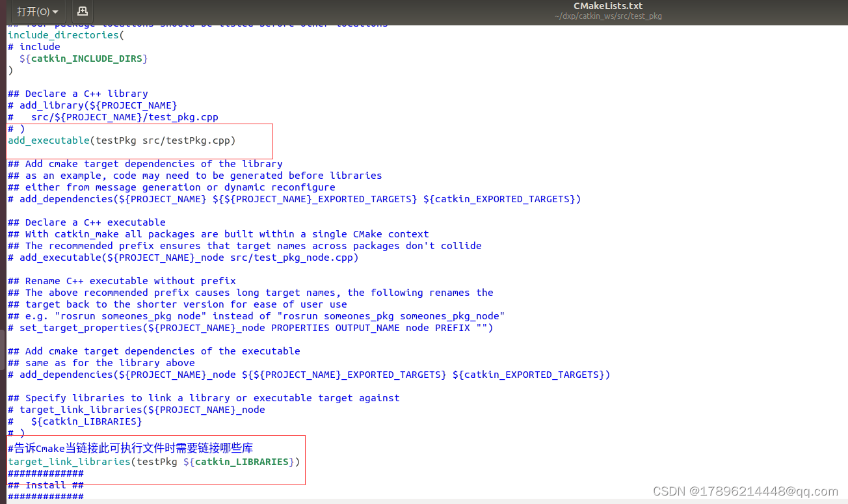
Task: Click the "## Declare a C++ library" comment
Action: point(78,94)
